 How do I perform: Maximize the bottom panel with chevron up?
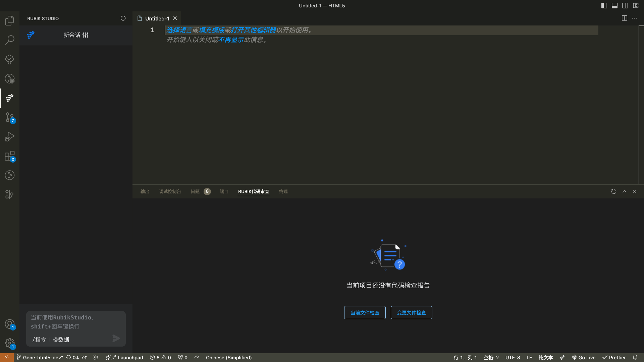click(x=624, y=191)
